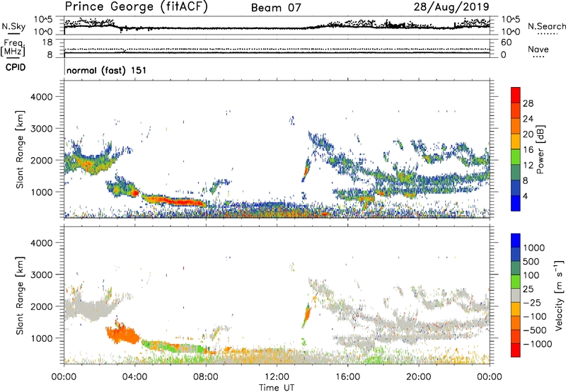Click the '12:00' time tick label
This screenshot has height=392, width=566.
pos(277,377)
